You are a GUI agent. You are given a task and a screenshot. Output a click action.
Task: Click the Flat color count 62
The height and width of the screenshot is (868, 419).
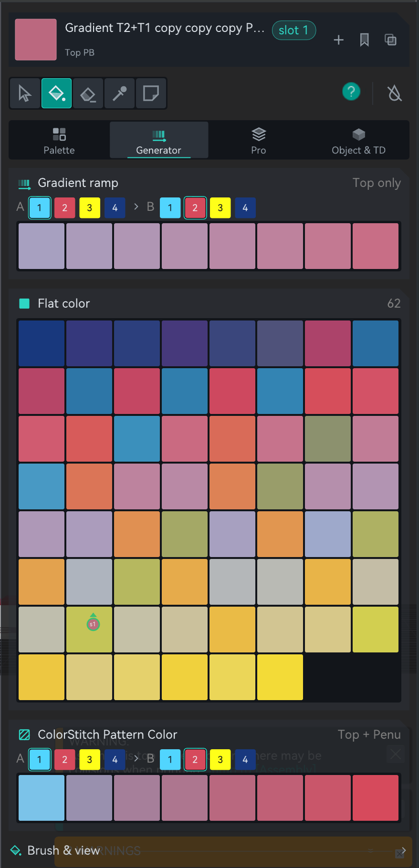pos(394,304)
